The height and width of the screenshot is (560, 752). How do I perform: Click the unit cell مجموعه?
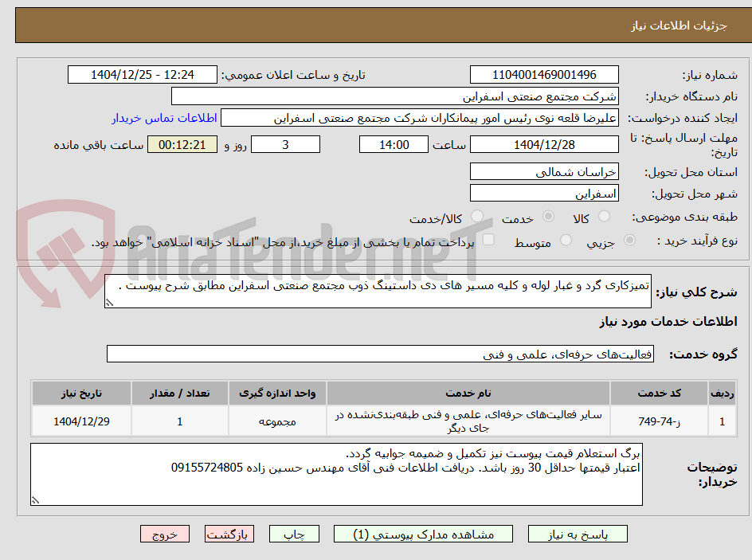tap(277, 421)
